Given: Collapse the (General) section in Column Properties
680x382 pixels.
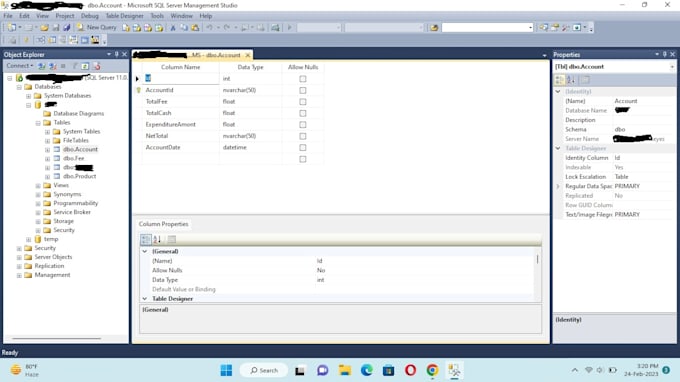Looking at the screenshot, I should [145, 251].
